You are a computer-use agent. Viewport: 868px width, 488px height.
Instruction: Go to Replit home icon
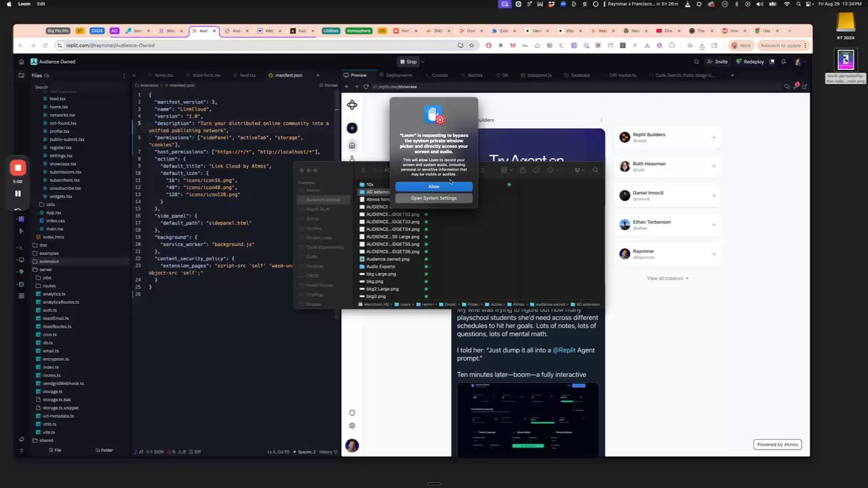click(22, 62)
